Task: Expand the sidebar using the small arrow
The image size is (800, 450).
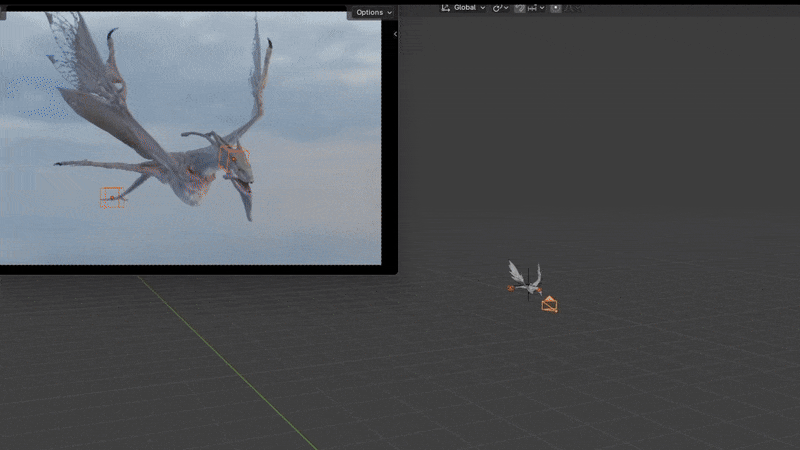Action: (395, 34)
